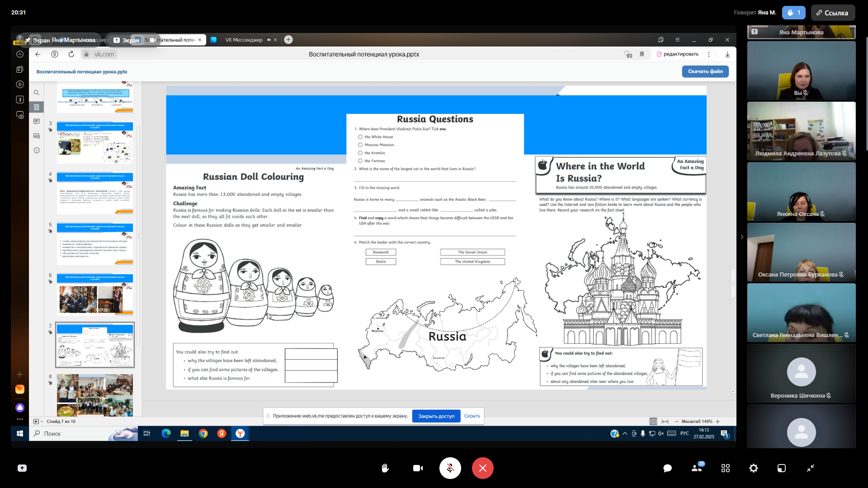The height and width of the screenshot is (488, 868).
Task: Open a new browser tab
Action: coord(288,40)
